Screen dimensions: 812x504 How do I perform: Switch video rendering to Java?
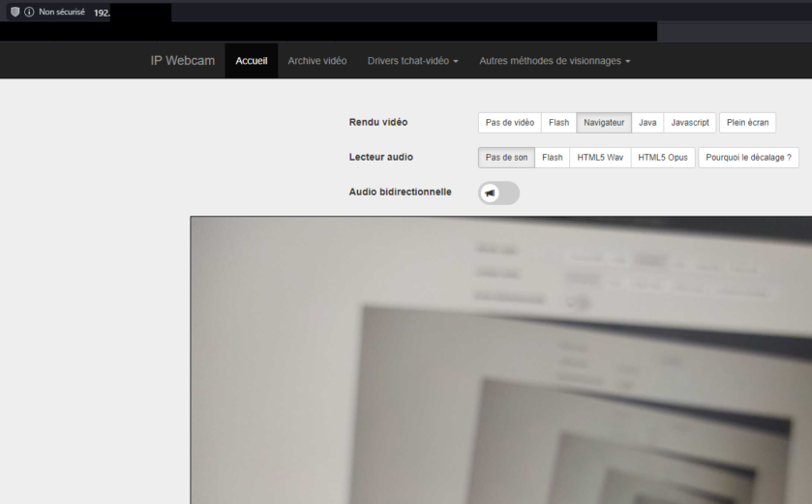647,123
